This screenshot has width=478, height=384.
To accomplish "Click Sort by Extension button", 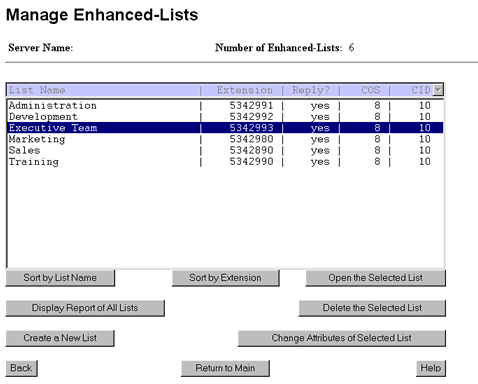I will 226,278.
